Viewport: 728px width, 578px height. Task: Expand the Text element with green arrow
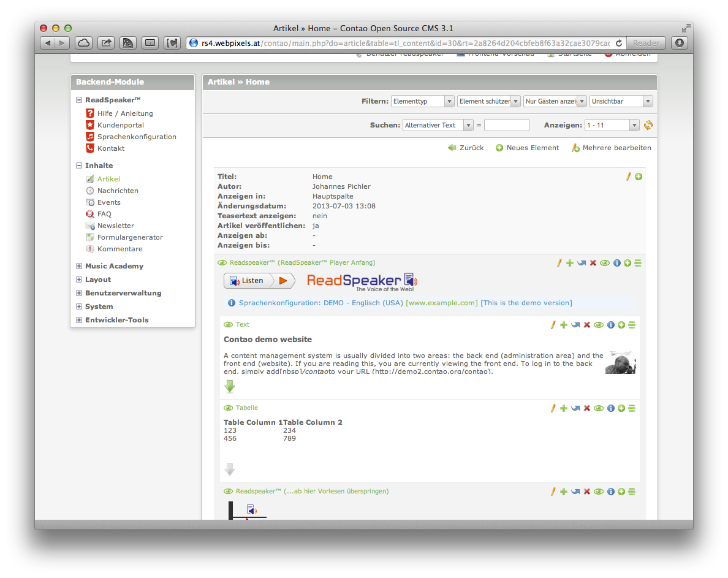[230, 386]
